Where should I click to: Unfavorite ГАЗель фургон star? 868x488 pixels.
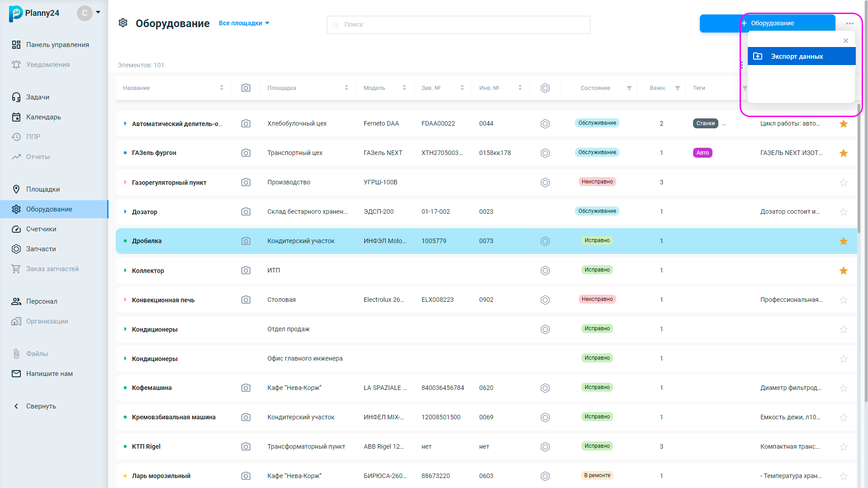(844, 153)
